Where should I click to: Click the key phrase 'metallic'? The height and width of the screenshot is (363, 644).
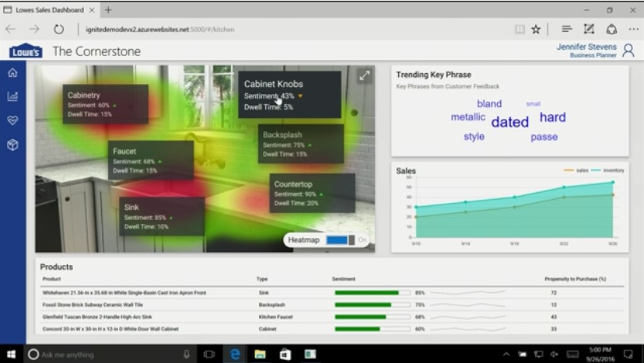467,117
